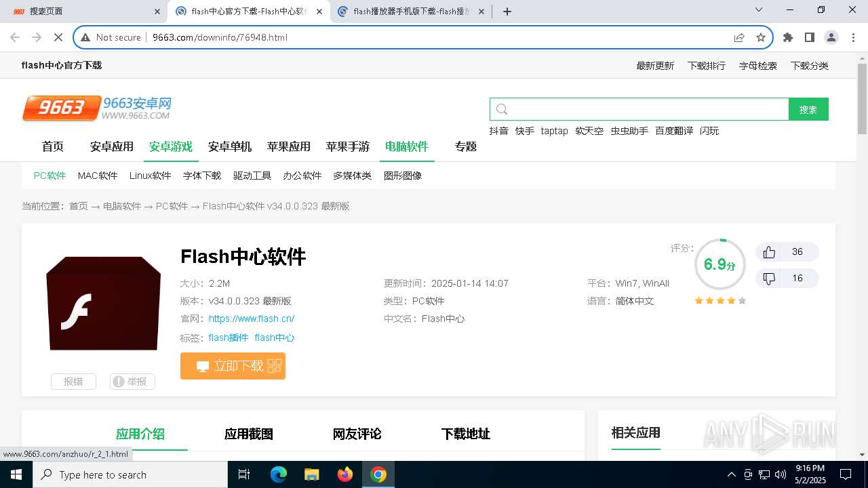
Task: Stop loading the page
Action: [x=58, y=37]
